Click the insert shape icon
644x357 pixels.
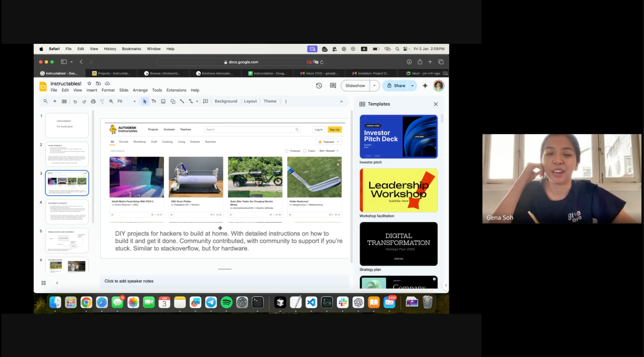(x=173, y=101)
